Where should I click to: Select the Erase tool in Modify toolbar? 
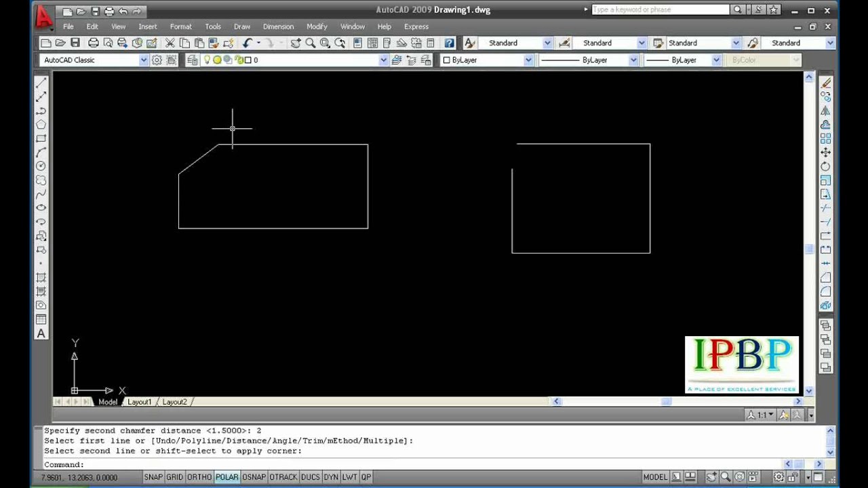[x=826, y=83]
